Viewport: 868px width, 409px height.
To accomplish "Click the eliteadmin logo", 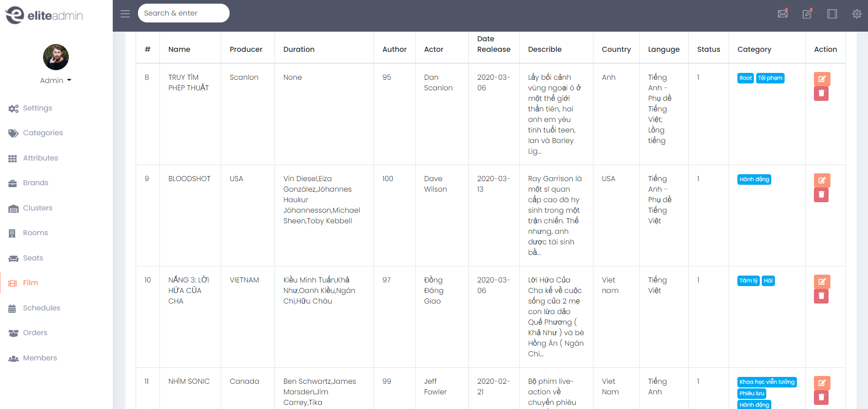I will coord(44,16).
